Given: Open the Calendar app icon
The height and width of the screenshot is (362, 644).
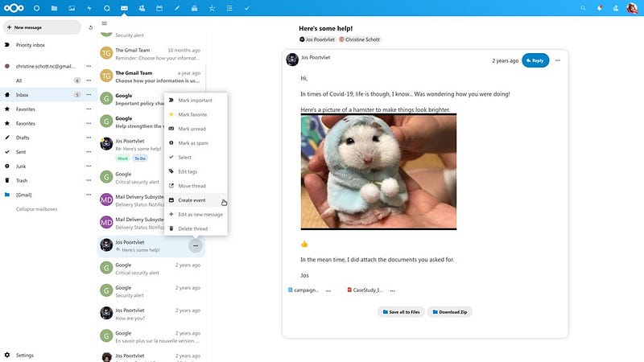Looking at the screenshot, I should (x=159, y=8).
